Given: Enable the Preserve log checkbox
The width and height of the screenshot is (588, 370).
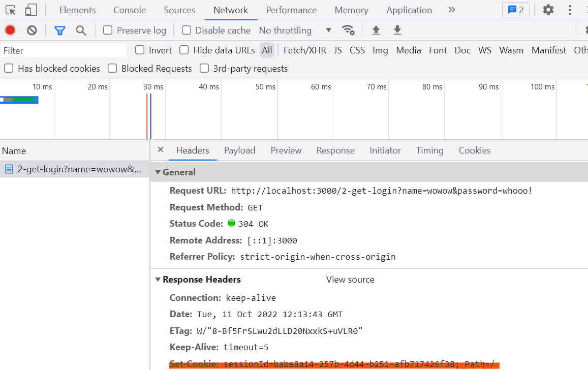Looking at the screenshot, I should (x=108, y=30).
